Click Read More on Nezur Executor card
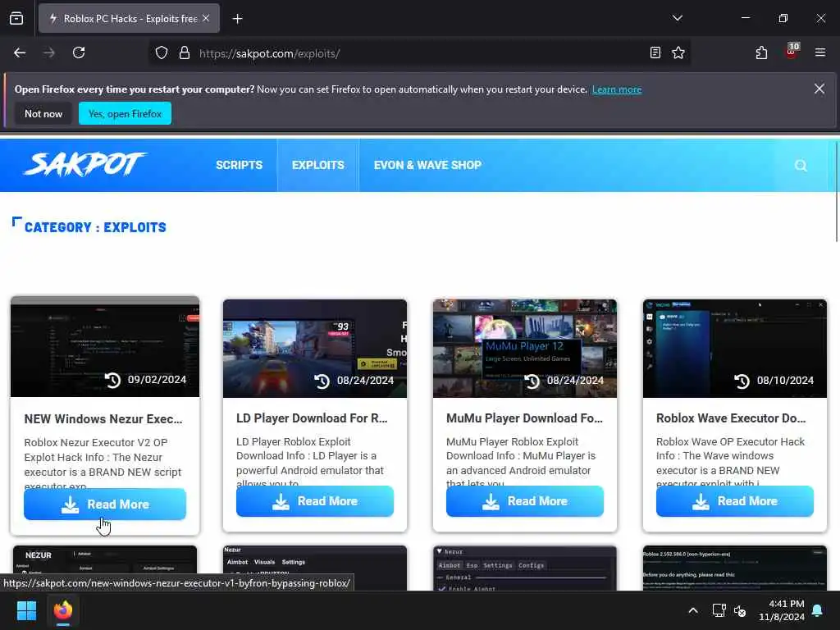This screenshot has width=840, height=630. click(105, 504)
